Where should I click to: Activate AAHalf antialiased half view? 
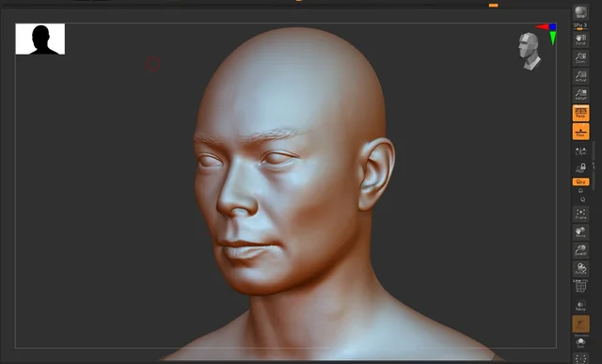click(x=580, y=94)
